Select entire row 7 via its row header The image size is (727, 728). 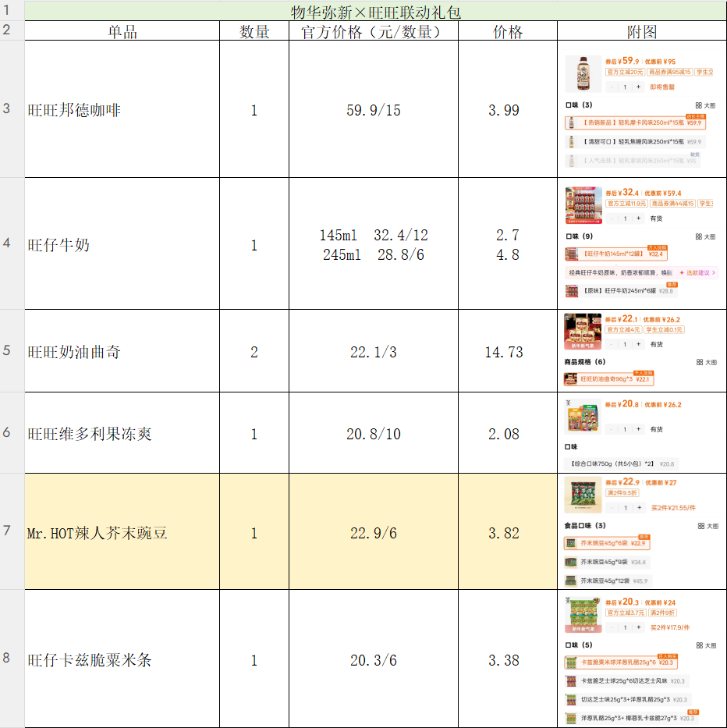[x=12, y=531]
